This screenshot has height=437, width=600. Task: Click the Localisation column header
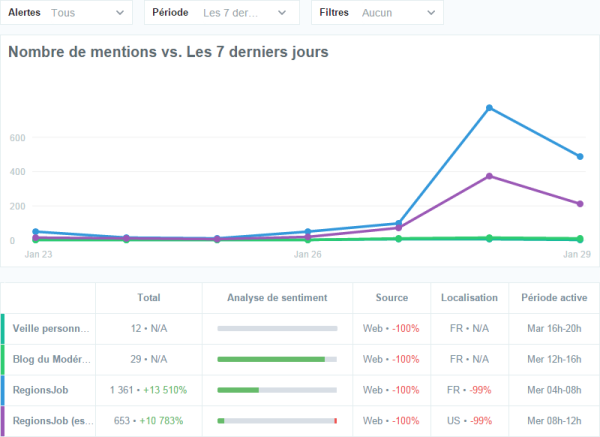pyautogui.click(x=469, y=298)
